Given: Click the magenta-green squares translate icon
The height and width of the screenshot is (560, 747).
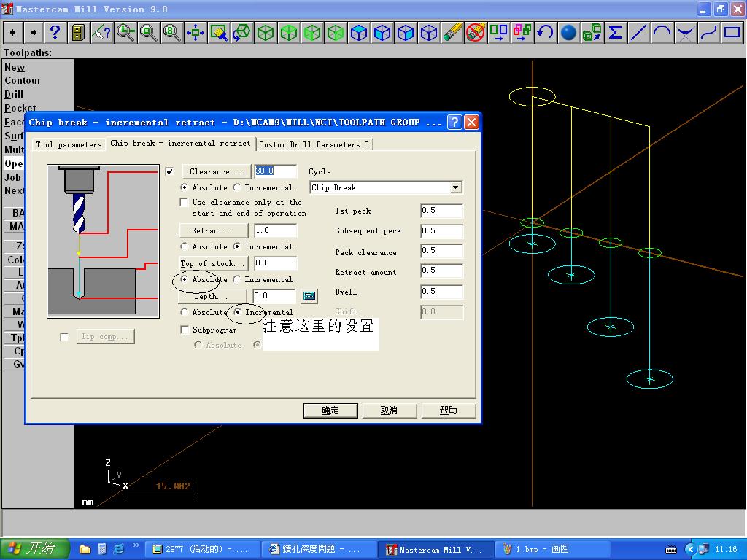Looking at the screenshot, I should (522, 32).
